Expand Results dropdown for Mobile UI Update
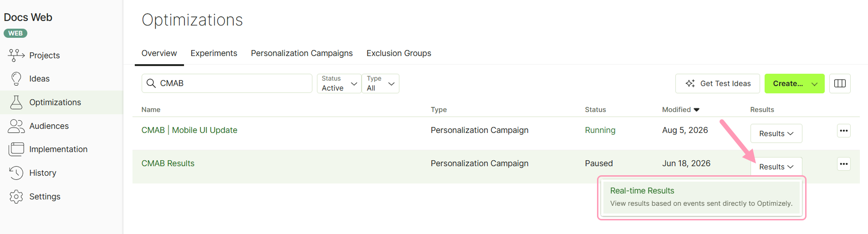Screen dimensions: 868x234 pyautogui.click(x=776, y=133)
